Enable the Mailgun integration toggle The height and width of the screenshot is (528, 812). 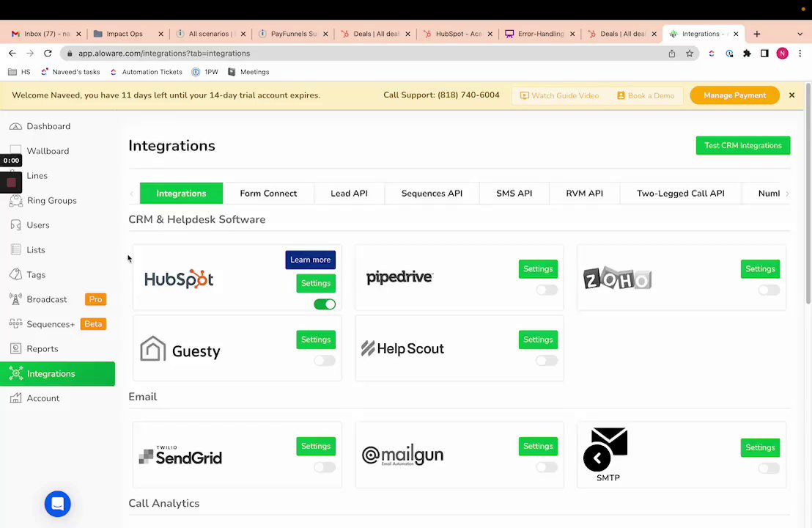pos(546,467)
